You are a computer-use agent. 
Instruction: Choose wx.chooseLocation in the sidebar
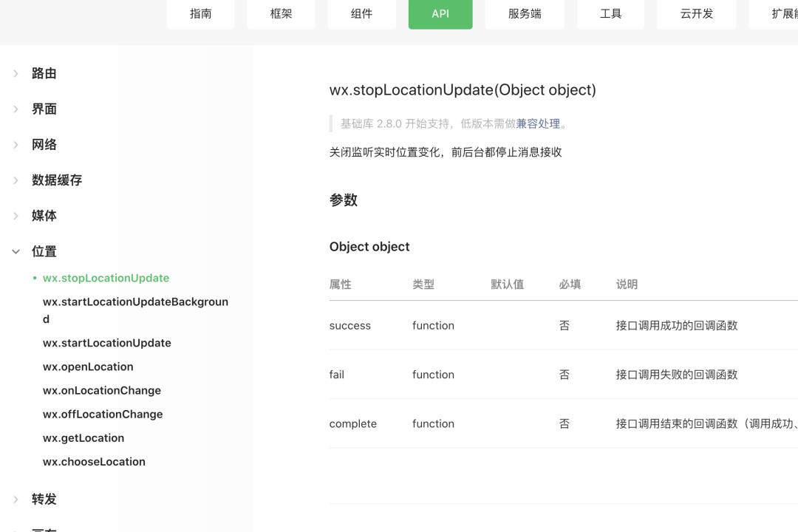pos(94,461)
